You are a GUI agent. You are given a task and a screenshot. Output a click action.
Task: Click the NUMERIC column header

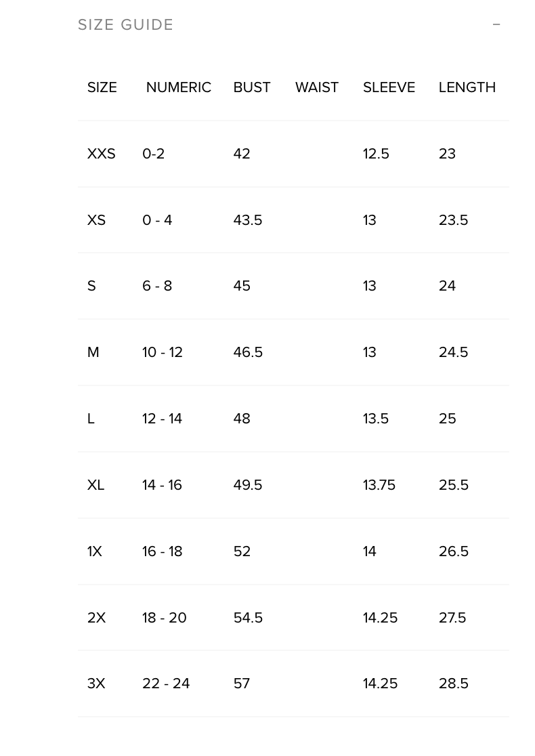point(179,87)
